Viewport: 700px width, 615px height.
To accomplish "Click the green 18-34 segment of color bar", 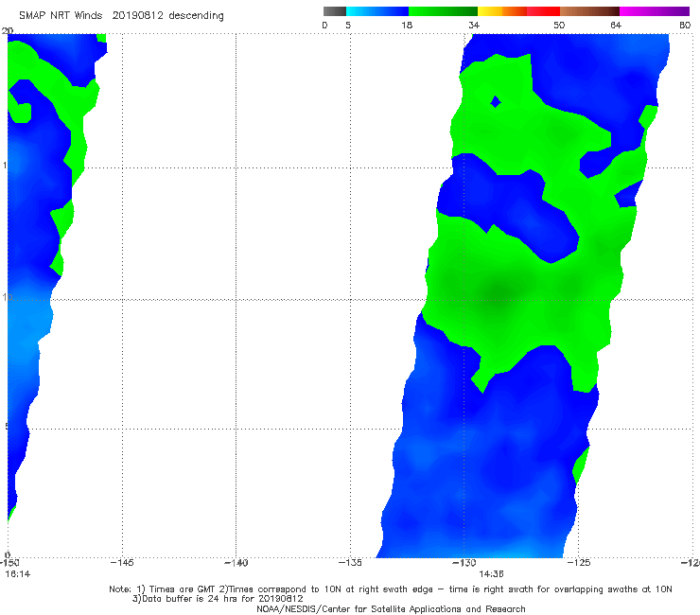I will (x=444, y=11).
